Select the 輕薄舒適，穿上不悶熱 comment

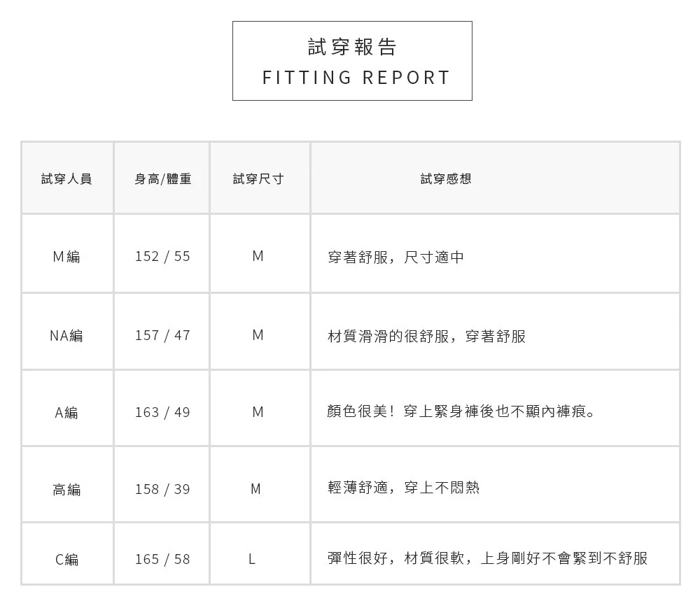point(404,488)
